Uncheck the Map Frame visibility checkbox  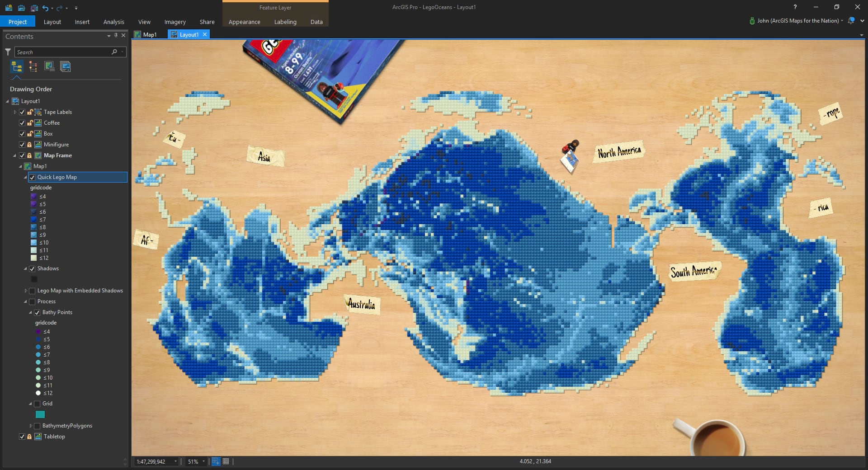pos(22,155)
